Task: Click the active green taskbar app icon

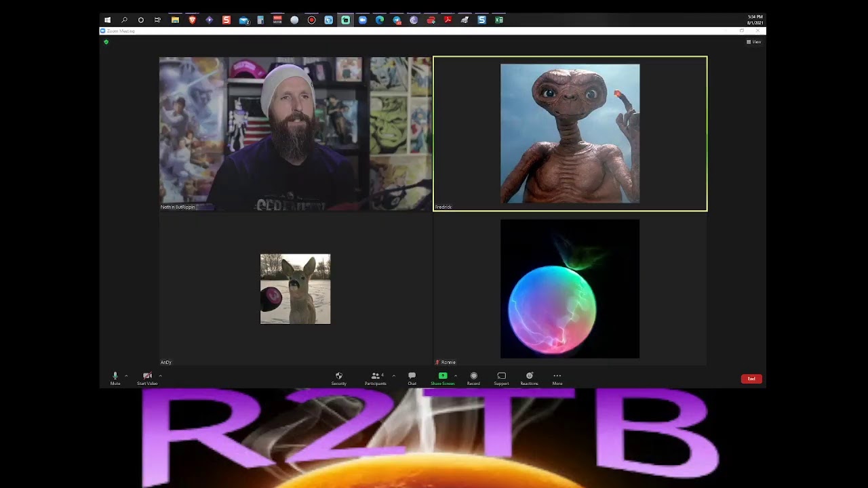Action: pos(346,20)
